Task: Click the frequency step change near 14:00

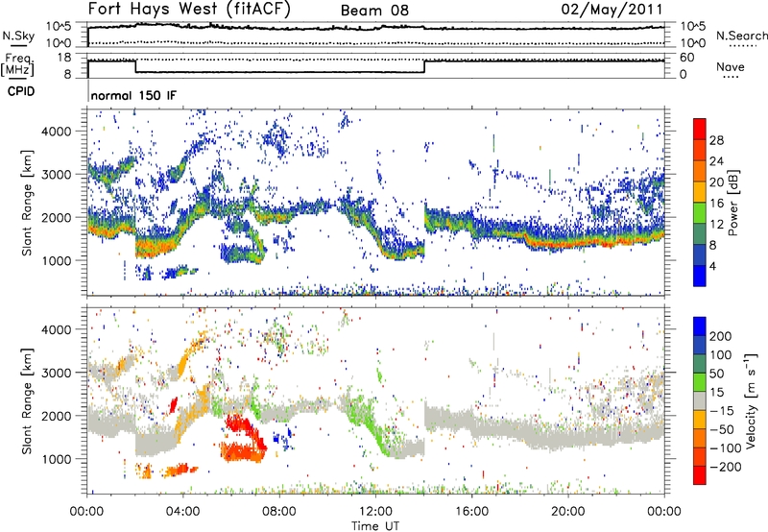Action: click(x=424, y=66)
